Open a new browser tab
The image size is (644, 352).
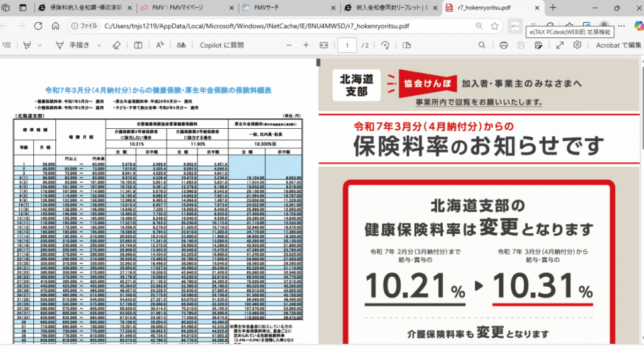[553, 8]
